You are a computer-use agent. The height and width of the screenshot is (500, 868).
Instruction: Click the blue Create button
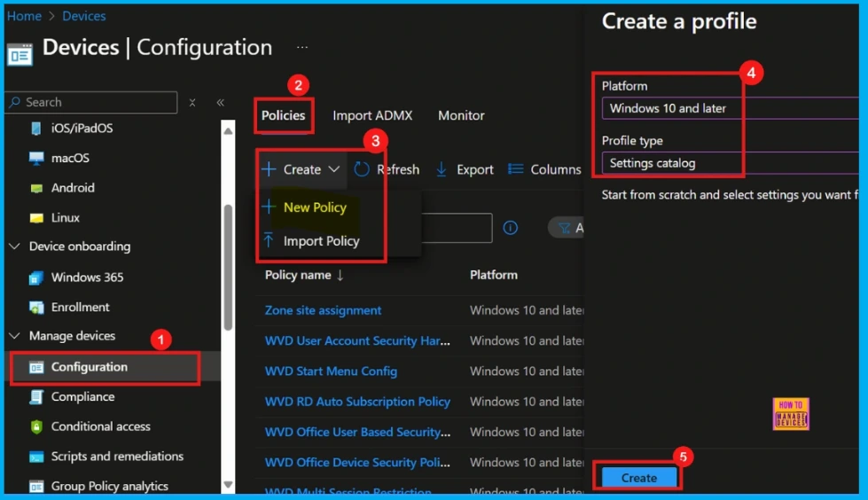tap(639, 478)
